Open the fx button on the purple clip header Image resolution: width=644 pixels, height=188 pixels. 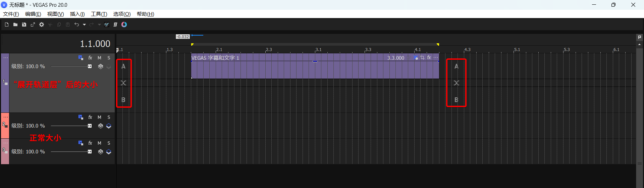pos(429,58)
